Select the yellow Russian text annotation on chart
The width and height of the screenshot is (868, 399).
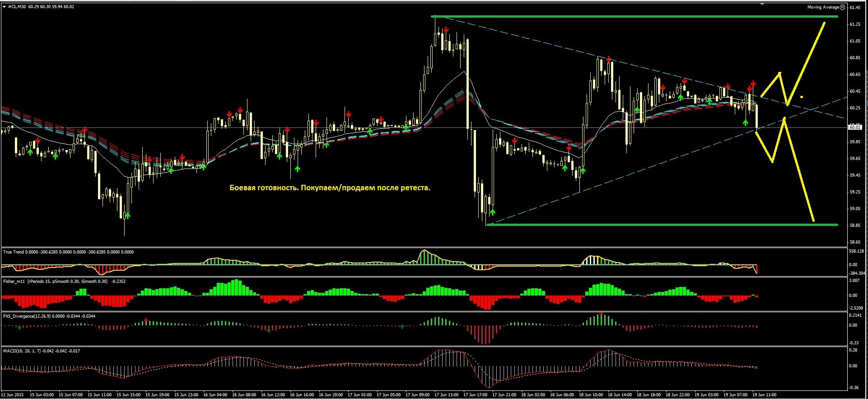coord(330,188)
